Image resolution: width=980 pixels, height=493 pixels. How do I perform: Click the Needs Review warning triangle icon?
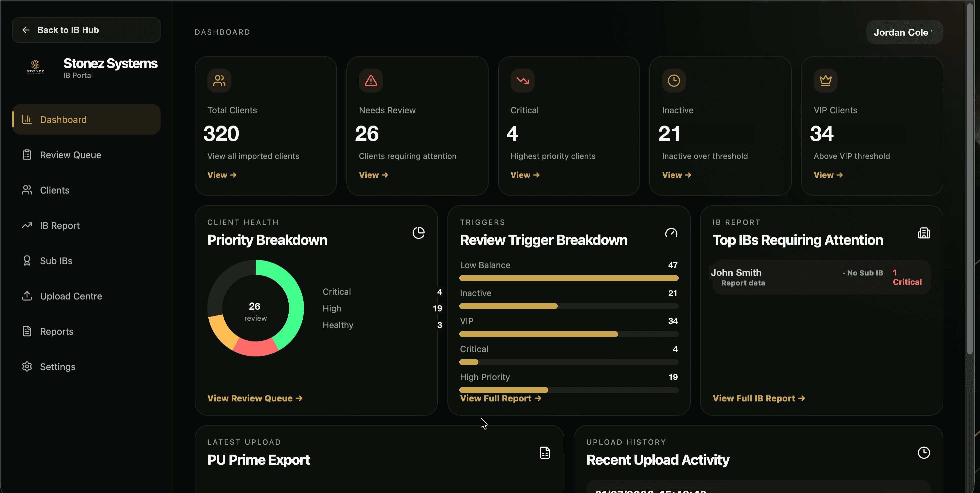371,81
